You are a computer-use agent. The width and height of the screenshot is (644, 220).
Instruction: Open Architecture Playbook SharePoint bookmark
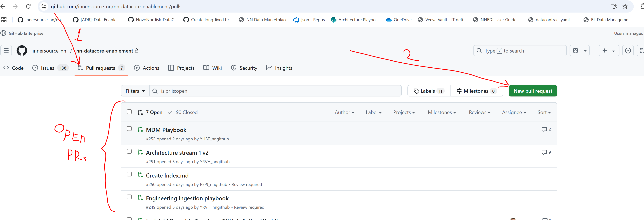click(x=355, y=20)
